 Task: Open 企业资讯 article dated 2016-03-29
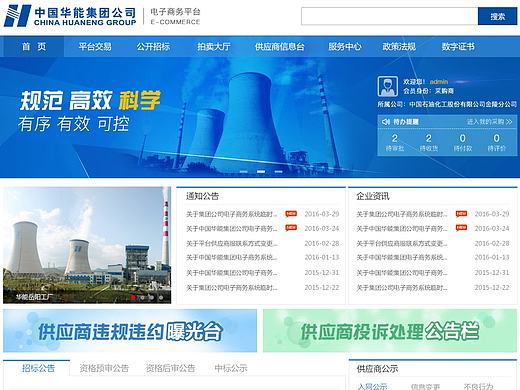coord(402,214)
